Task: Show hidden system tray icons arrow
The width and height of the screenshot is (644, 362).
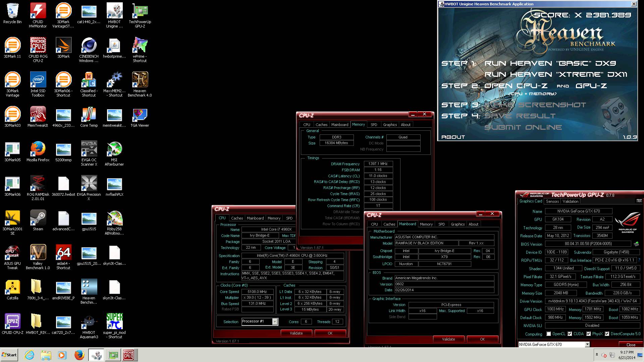Action: tap(597, 355)
